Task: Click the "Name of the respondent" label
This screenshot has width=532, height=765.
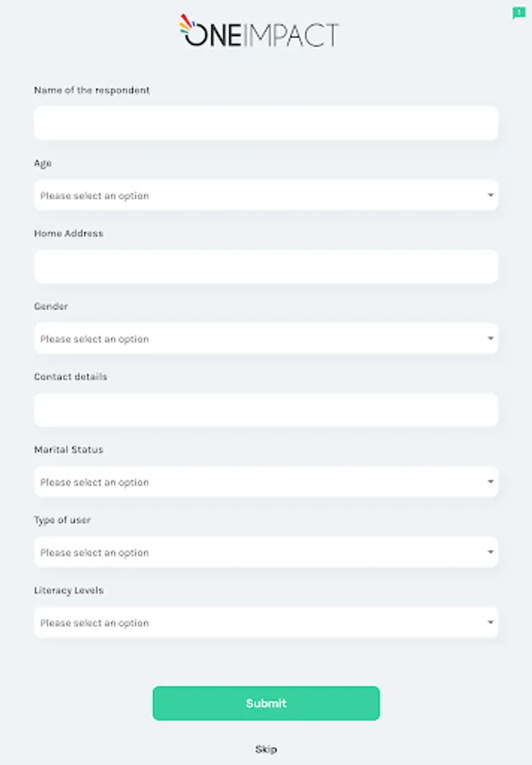Action: [x=92, y=90]
